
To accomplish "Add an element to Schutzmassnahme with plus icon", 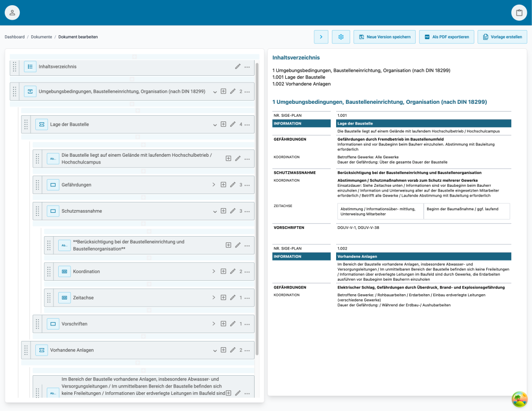I will (223, 211).
